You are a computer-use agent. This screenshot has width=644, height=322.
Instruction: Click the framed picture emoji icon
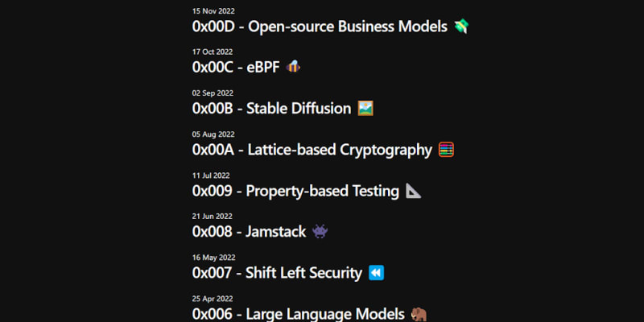coord(365,108)
